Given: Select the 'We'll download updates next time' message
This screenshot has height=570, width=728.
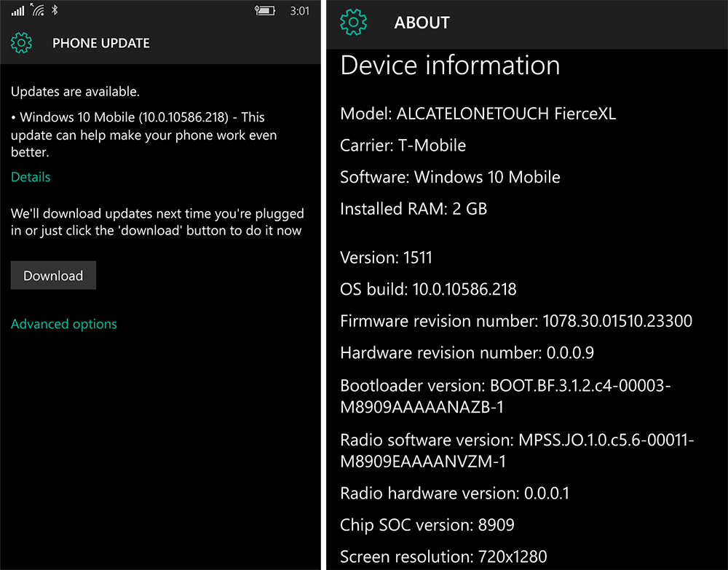Looking at the screenshot, I should [157, 222].
